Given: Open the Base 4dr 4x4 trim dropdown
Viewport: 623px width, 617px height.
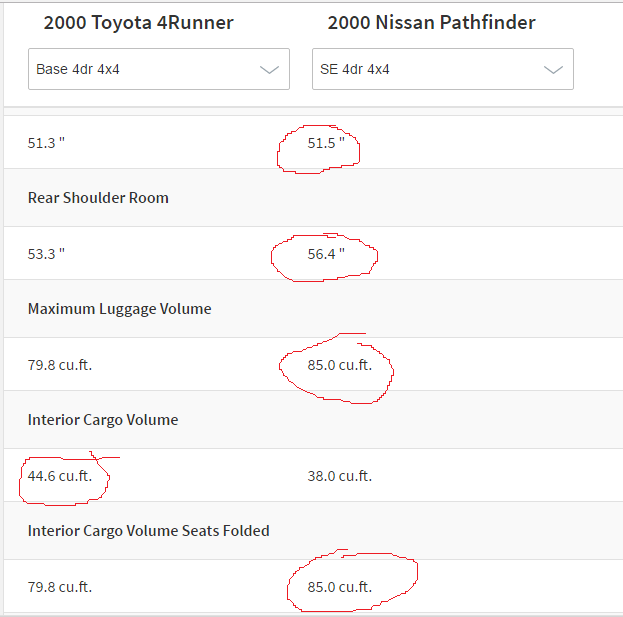Looking at the screenshot, I should tap(159, 69).
